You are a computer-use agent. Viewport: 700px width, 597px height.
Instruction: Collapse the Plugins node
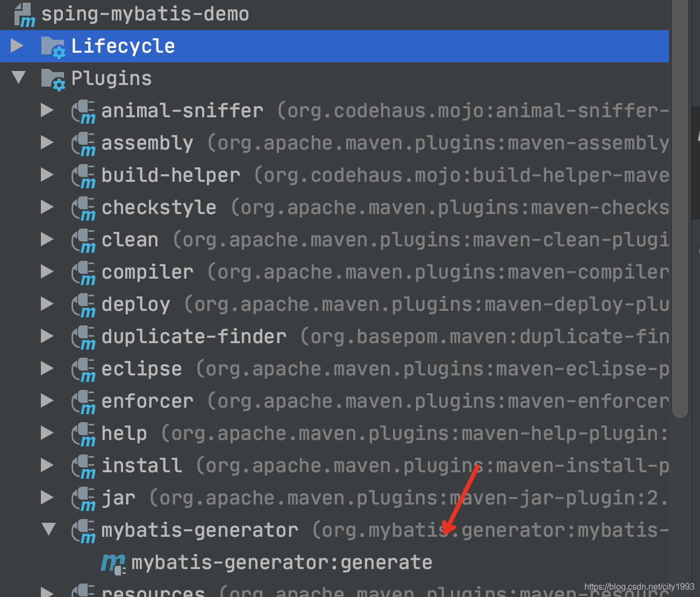point(18,78)
